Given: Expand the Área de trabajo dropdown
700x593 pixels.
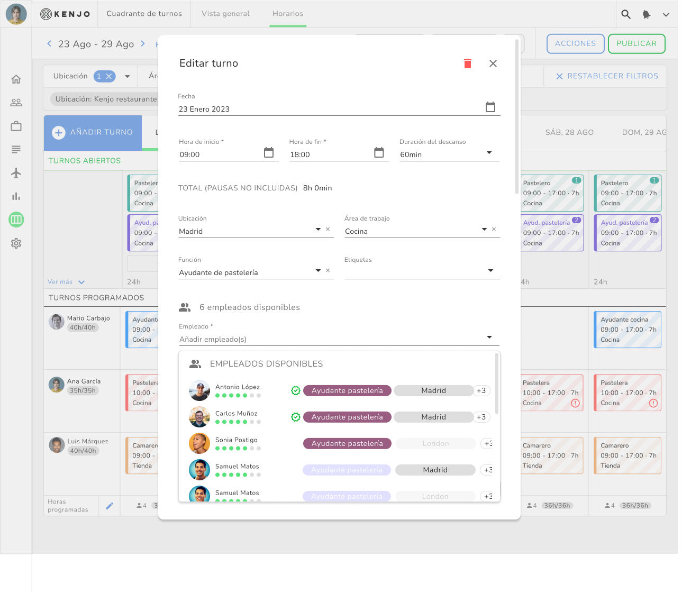Looking at the screenshot, I should pyautogui.click(x=484, y=229).
